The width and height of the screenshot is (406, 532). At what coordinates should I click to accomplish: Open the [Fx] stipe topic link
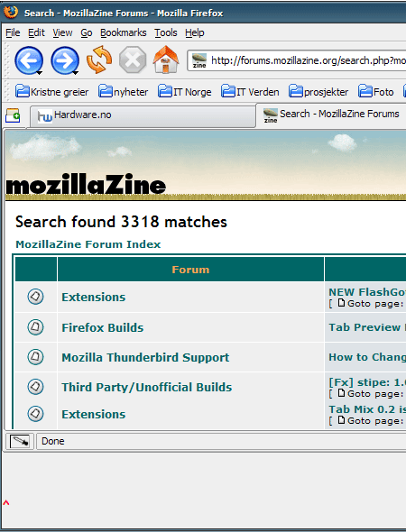(x=367, y=382)
